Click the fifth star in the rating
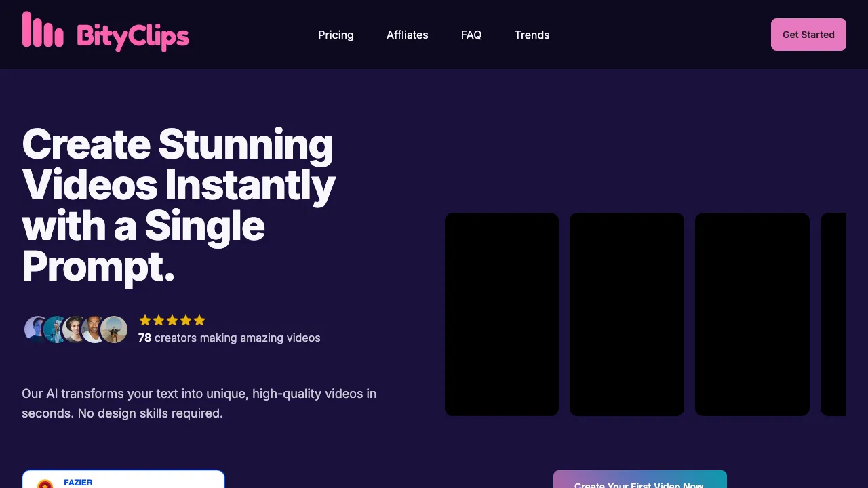Screen dimensions: 868x488 click(x=199, y=320)
